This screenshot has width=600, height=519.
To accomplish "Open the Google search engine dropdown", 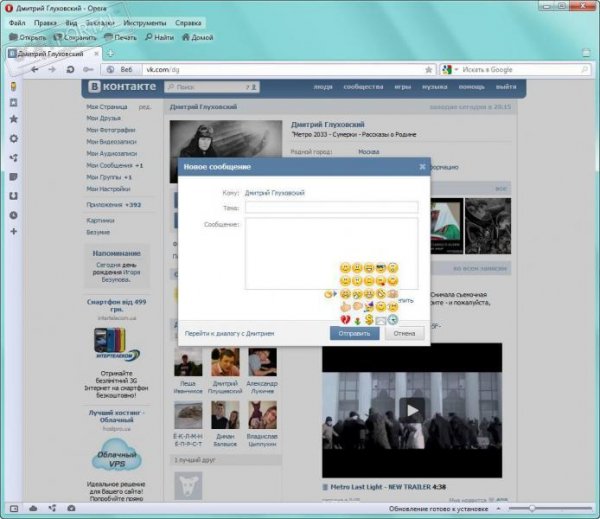I will 450,70.
